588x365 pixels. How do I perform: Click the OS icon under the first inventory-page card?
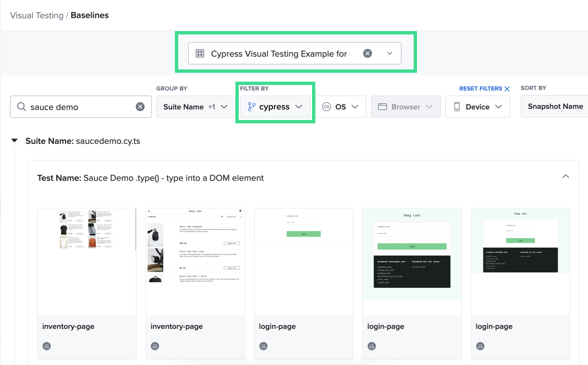tap(47, 346)
